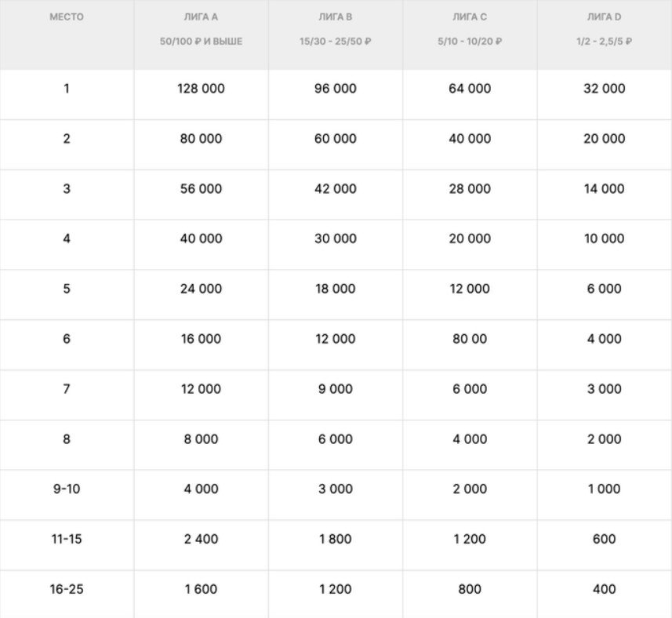
Task: Click the 64 000 first-place cell
Action: point(470,89)
